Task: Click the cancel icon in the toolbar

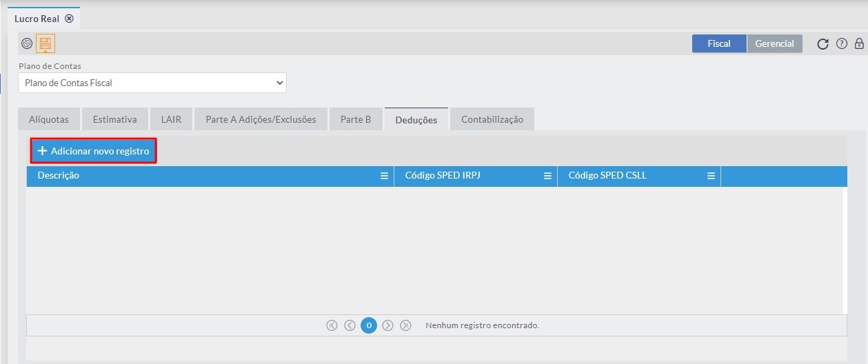Action: point(27,43)
